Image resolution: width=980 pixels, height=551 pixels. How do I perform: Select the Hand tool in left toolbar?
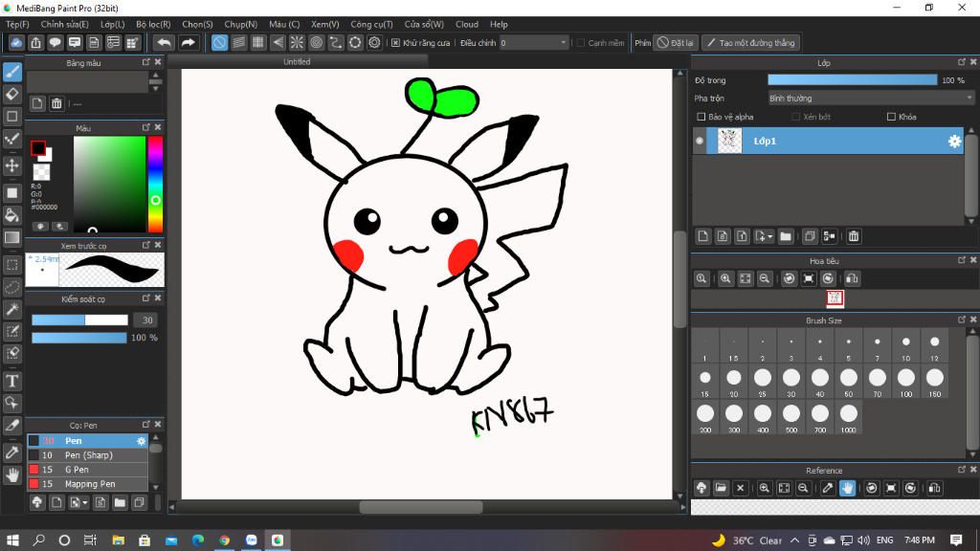point(11,475)
